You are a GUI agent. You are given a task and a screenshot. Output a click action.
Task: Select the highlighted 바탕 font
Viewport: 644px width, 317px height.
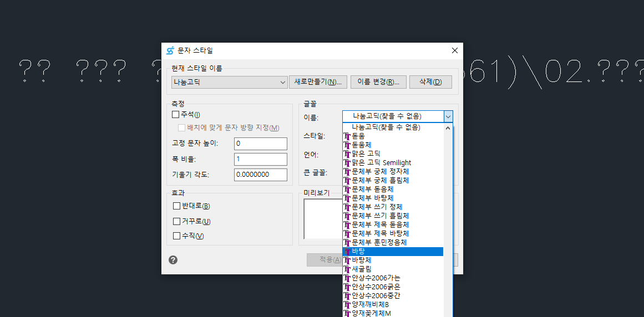click(x=393, y=252)
